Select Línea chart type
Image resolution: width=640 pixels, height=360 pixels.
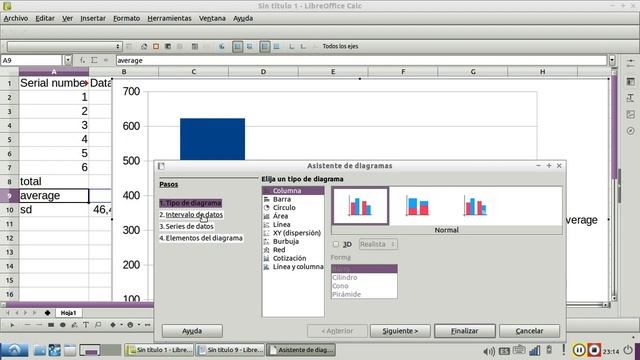coord(282,224)
